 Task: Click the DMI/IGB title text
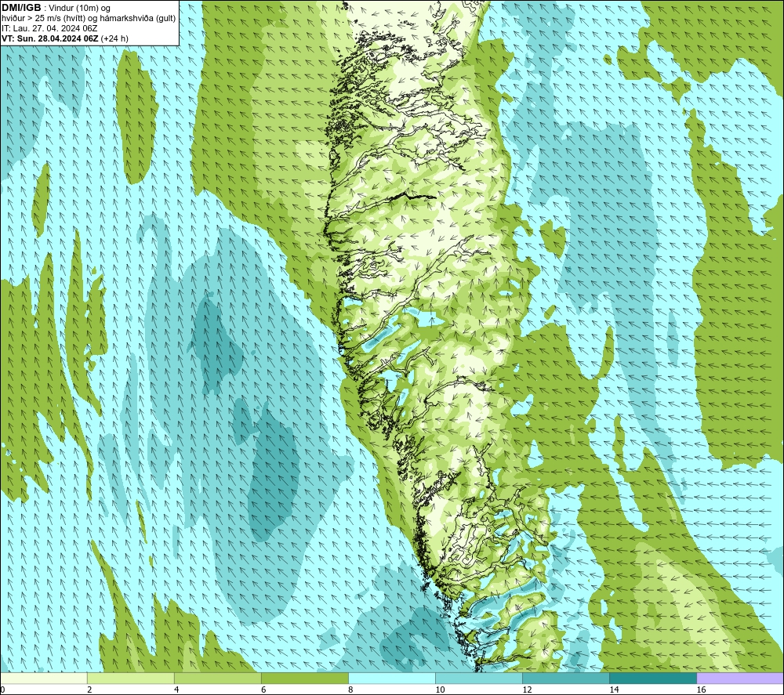[x=22, y=8]
